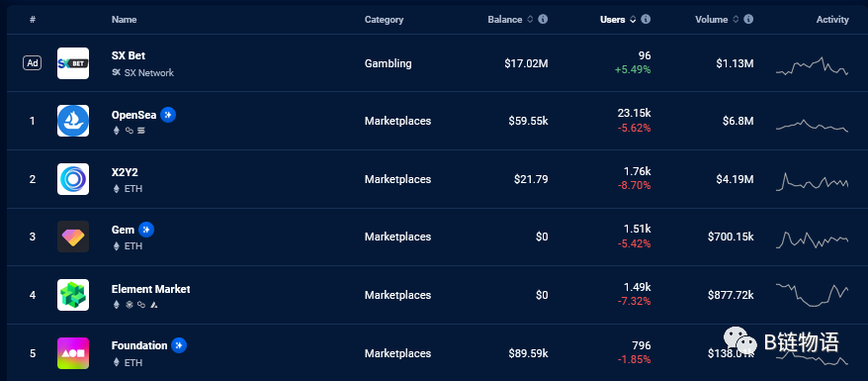
Task: Select the Marketplaces category in Foundation row
Action: pyautogui.click(x=397, y=353)
